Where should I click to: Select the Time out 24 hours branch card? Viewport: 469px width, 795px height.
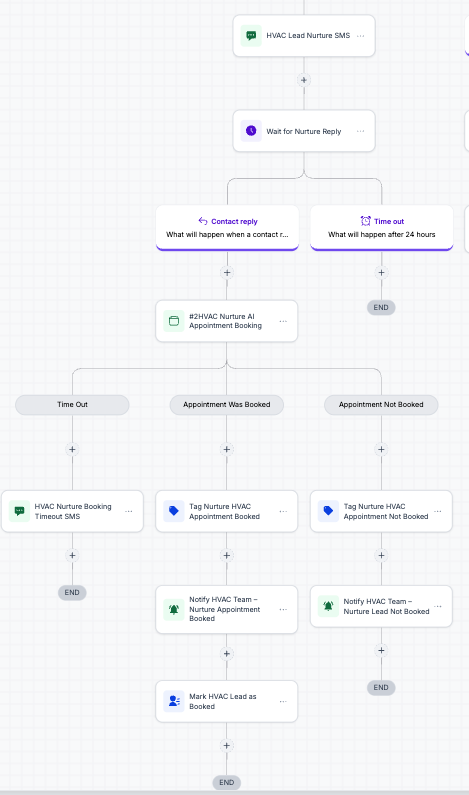381,228
